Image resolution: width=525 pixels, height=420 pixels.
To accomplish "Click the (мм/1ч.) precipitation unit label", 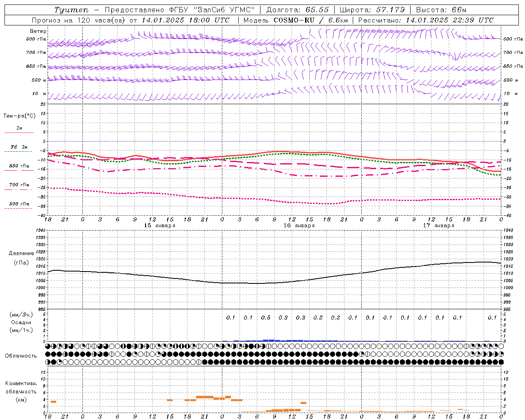I will [21, 330].
